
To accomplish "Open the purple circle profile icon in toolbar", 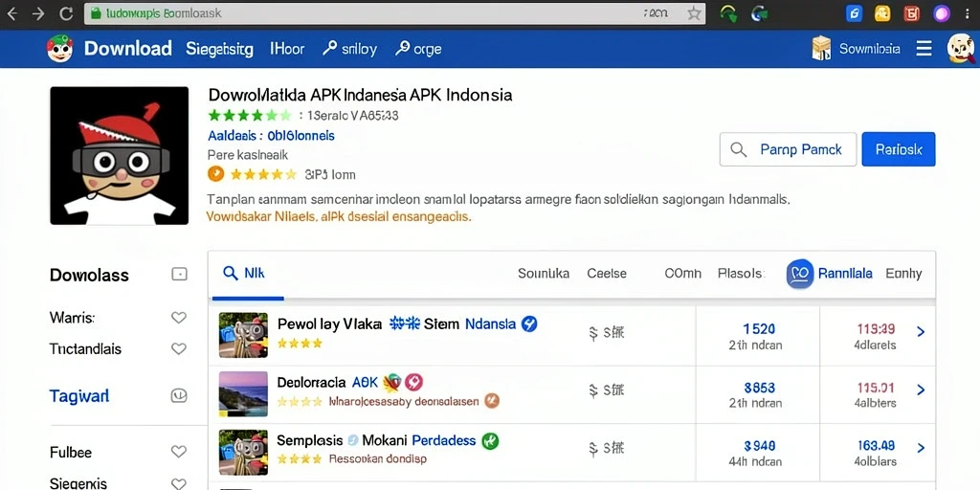I will coord(942,13).
